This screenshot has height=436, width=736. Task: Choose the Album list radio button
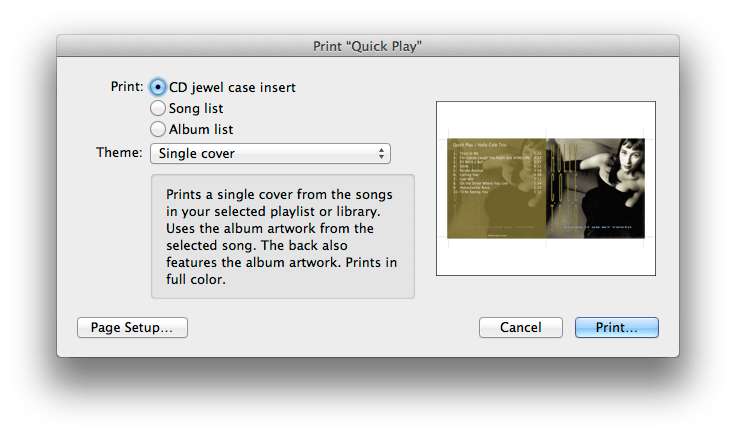click(158, 129)
